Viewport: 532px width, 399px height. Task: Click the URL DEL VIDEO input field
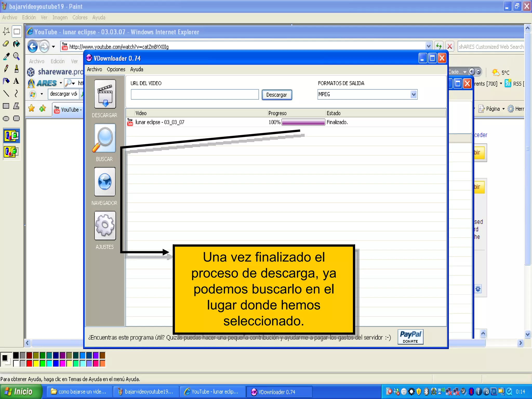pos(195,95)
